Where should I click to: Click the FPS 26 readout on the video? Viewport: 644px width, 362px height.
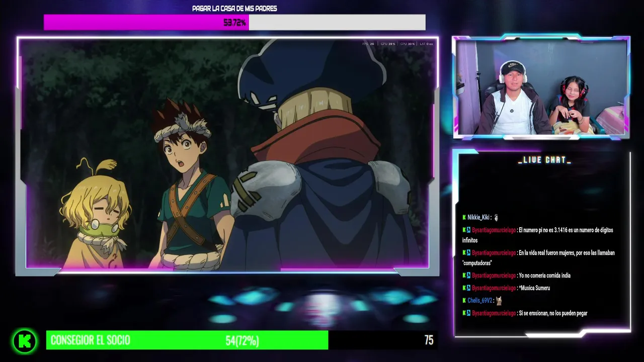[368, 44]
